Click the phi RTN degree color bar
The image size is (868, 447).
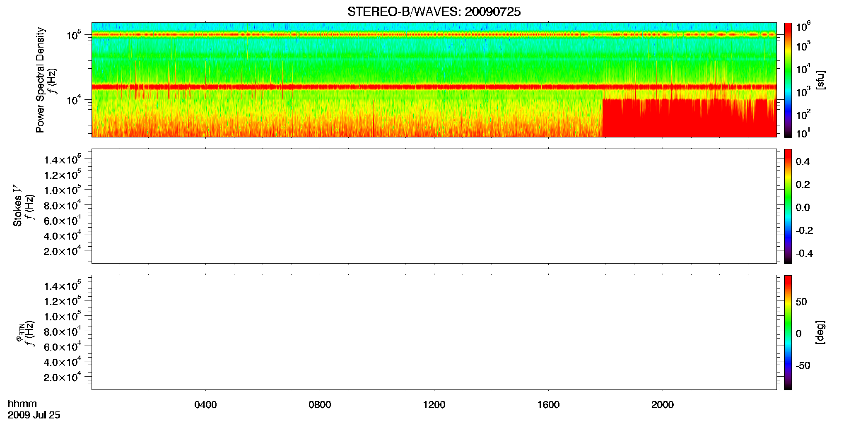point(788,332)
